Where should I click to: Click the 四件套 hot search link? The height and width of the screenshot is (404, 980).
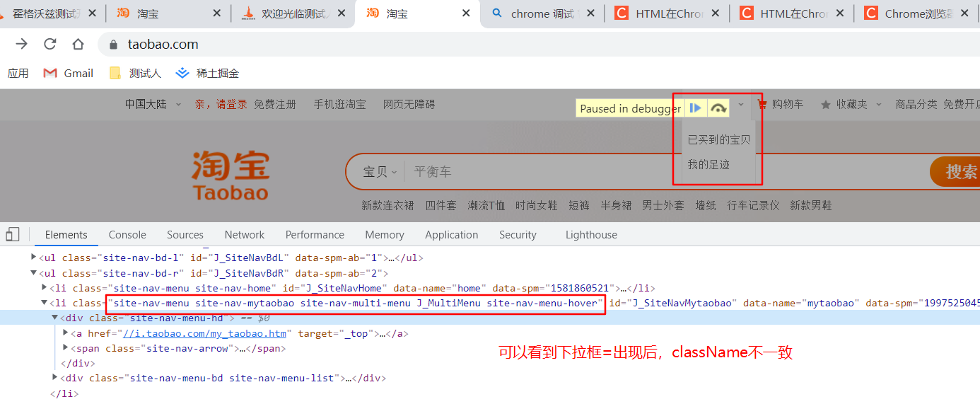point(441,205)
